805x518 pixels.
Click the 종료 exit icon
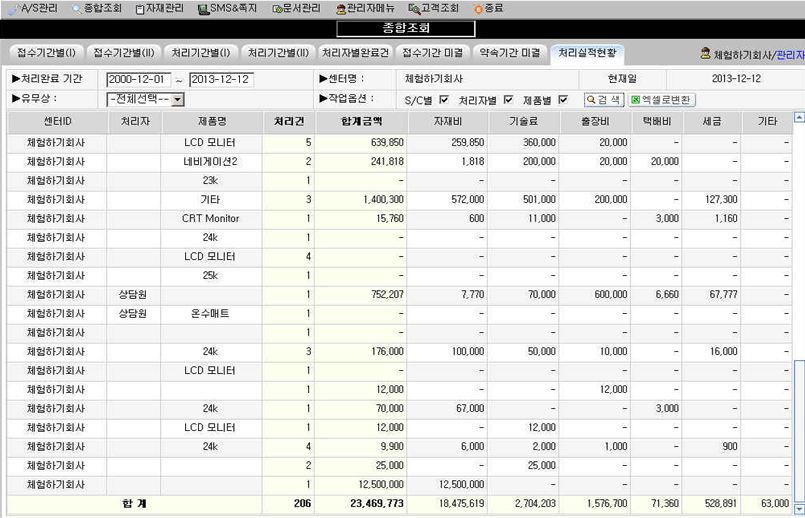tap(478, 8)
